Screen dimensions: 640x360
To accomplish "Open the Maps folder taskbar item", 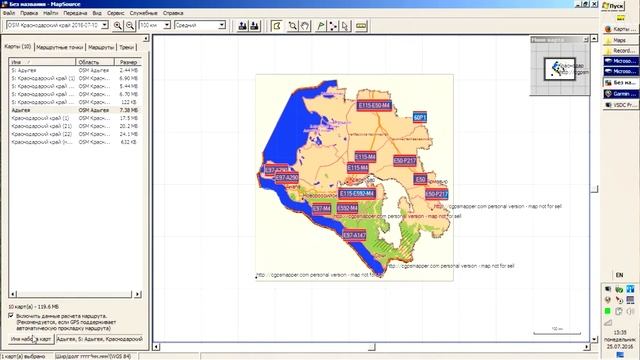I will (620, 40).
